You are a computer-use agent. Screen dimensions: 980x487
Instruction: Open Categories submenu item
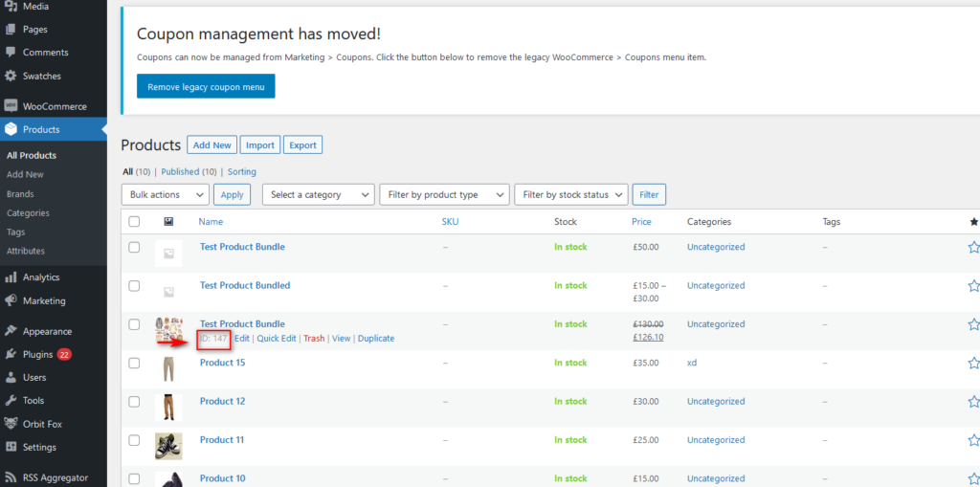28,212
